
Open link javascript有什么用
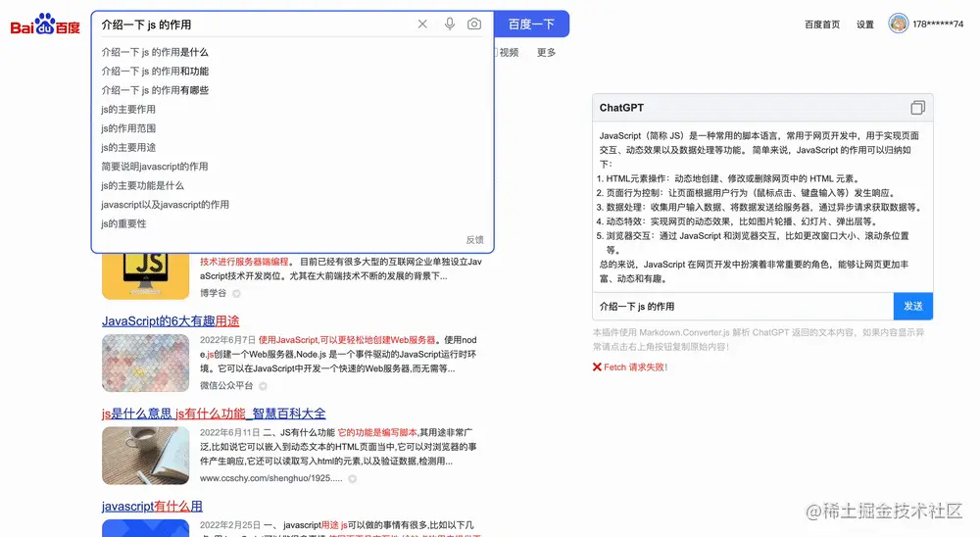pyautogui.click(x=152, y=507)
